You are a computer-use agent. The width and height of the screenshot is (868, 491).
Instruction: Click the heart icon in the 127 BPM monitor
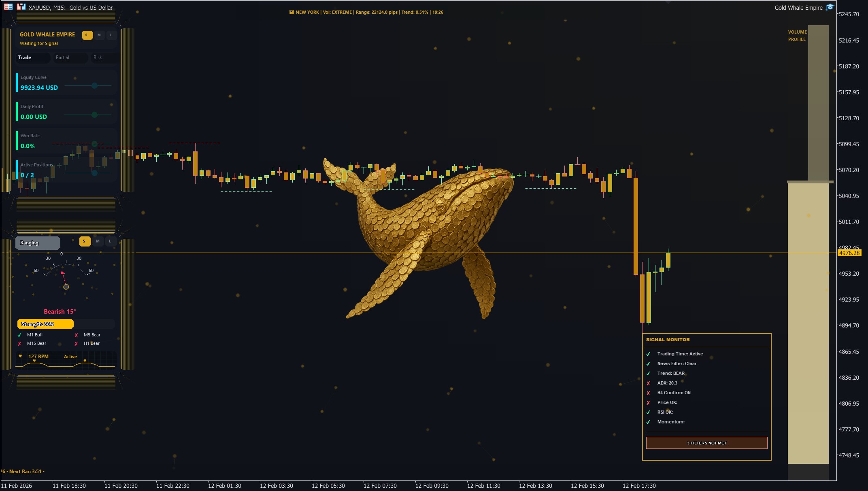[21, 356]
